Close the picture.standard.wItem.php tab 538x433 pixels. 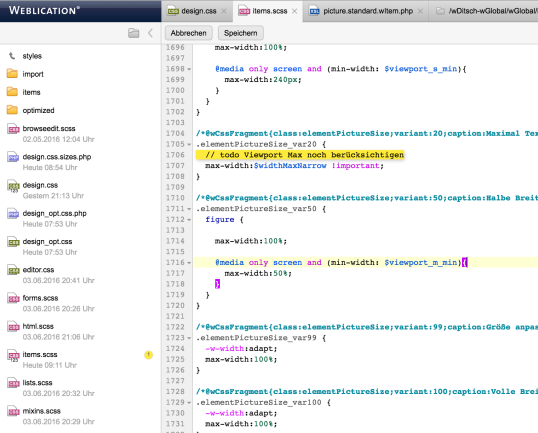tap(420, 11)
